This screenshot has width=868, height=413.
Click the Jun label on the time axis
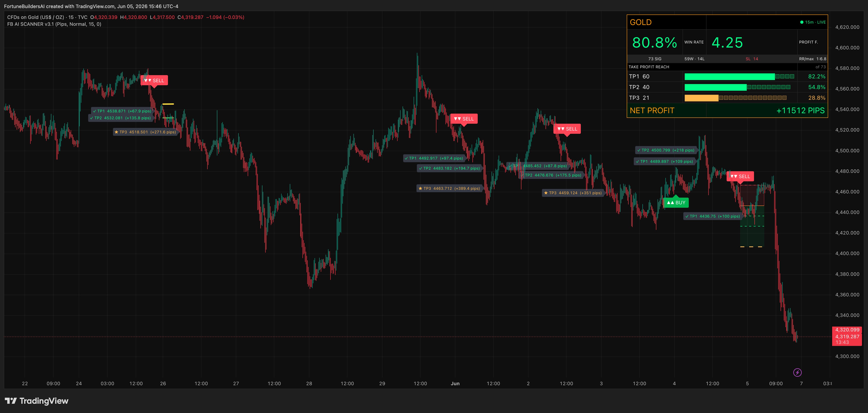tap(455, 384)
